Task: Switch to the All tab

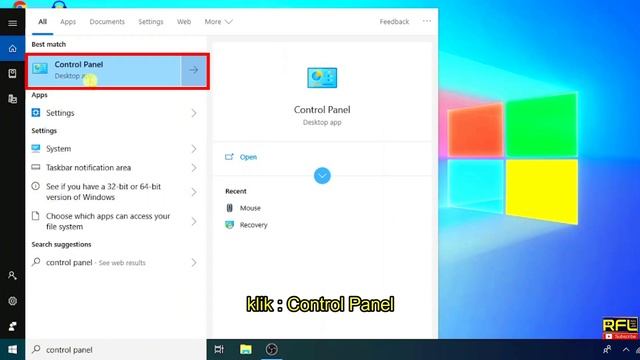Action: [42, 22]
